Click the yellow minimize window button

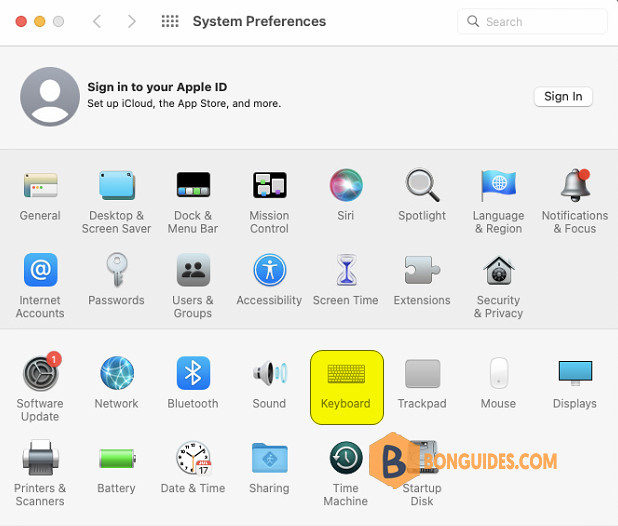40,21
